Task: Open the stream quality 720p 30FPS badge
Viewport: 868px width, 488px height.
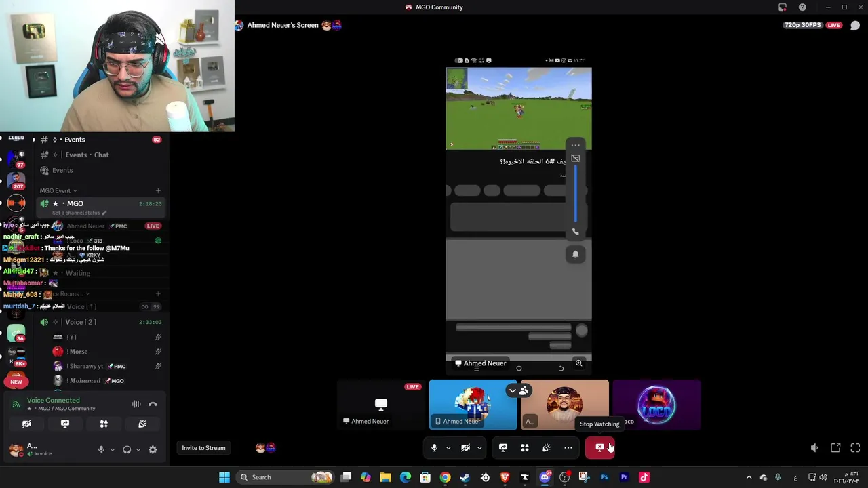Action: point(803,25)
